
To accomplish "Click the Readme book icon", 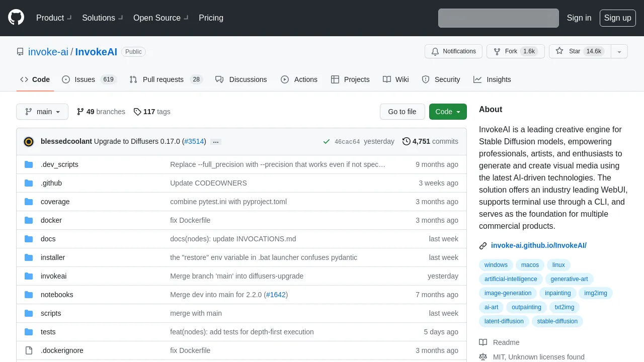I will click(x=483, y=342).
